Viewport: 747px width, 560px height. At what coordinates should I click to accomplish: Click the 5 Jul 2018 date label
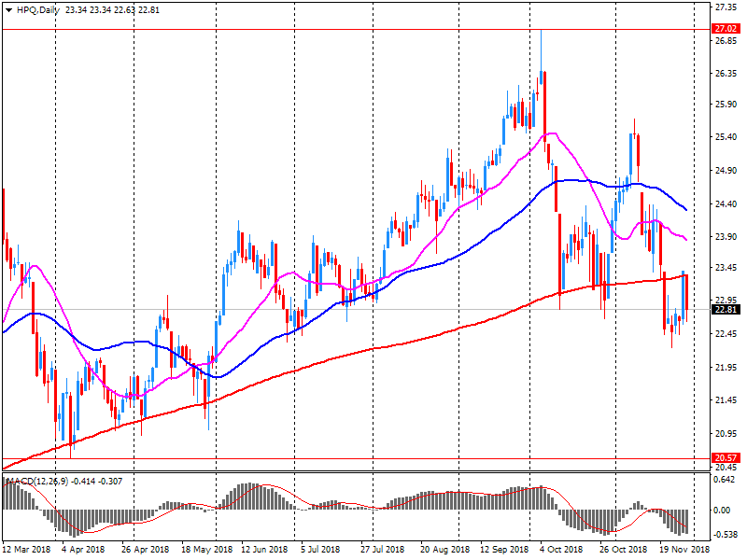(320, 550)
